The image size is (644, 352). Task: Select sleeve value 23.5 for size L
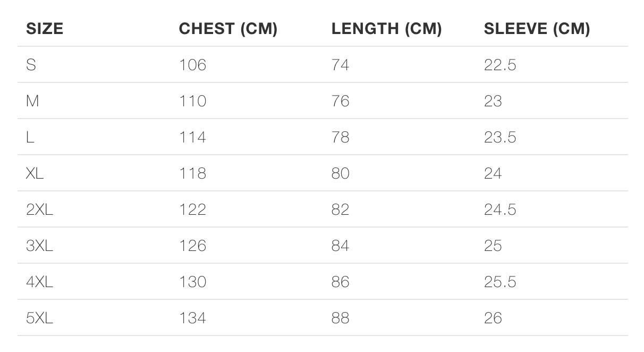499,137
